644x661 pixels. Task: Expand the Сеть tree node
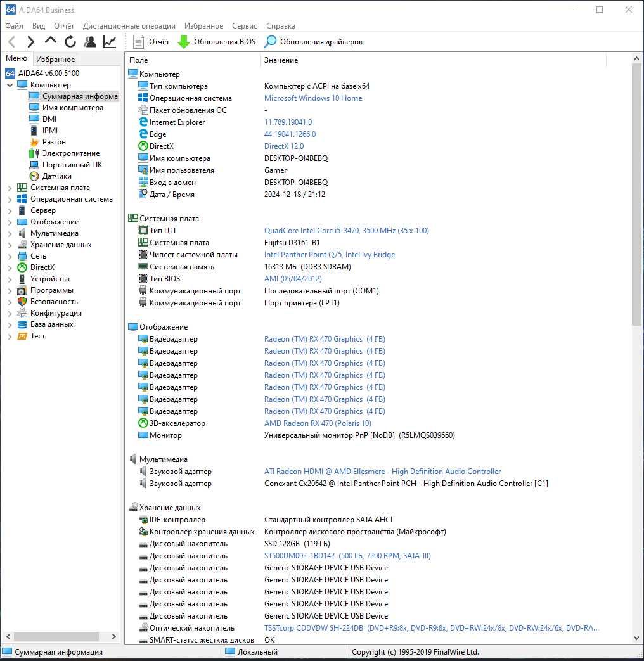coord(10,256)
